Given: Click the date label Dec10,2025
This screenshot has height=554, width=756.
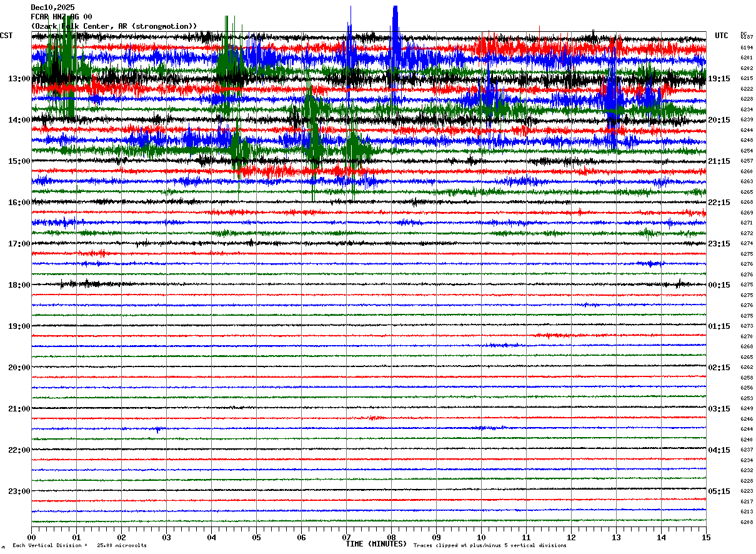Looking at the screenshot, I should click(52, 8).
